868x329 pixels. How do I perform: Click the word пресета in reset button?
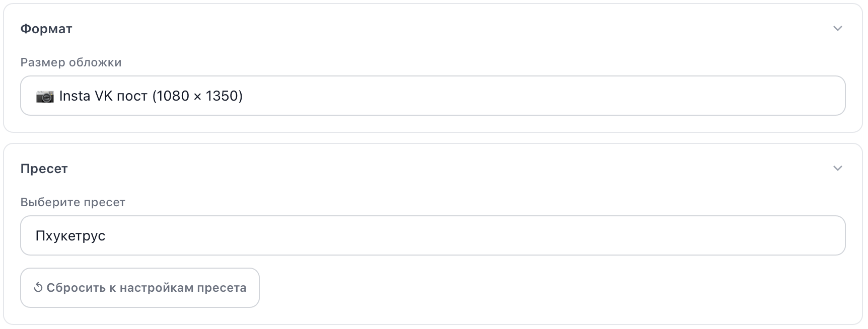pyautogui.click(x=222, y=288)
